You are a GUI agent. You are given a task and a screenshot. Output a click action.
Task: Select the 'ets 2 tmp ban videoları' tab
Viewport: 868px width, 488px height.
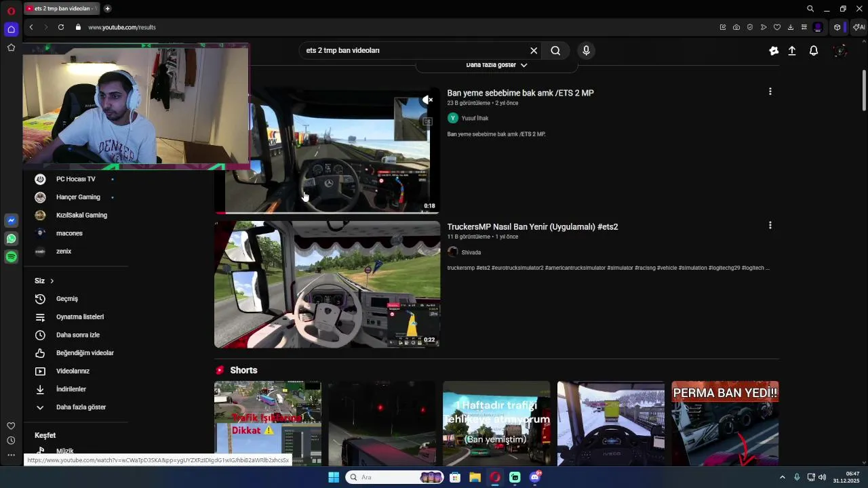tap(61, 9)
